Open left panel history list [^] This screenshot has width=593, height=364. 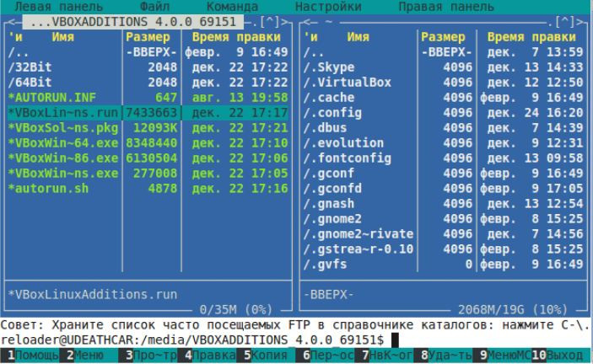269,22
